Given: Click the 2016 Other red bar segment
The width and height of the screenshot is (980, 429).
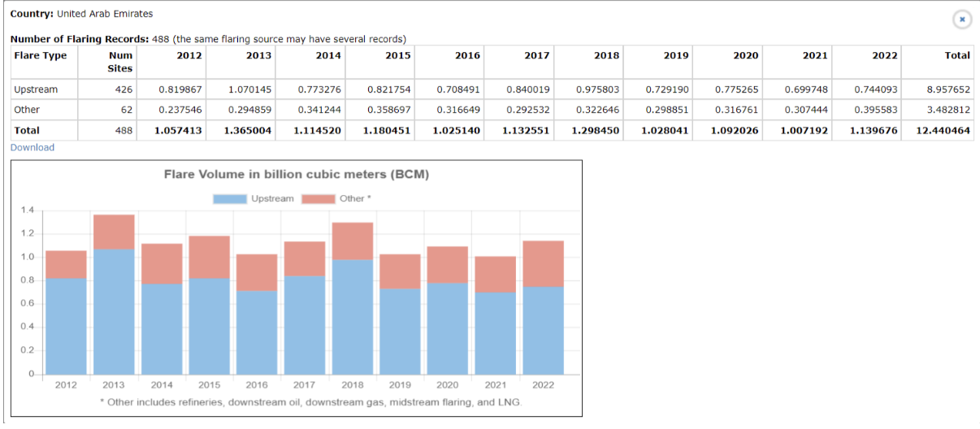Looking at the screenshot, I should coord(257,273).
